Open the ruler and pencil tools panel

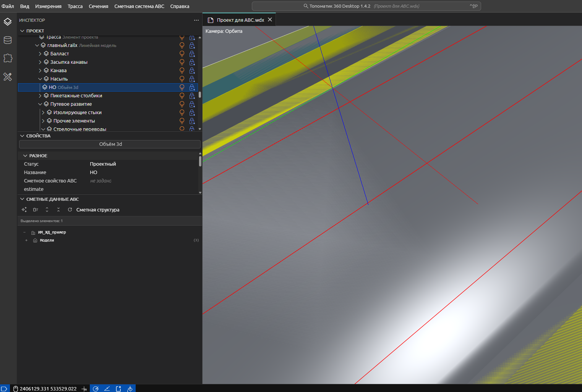(8, 77)
